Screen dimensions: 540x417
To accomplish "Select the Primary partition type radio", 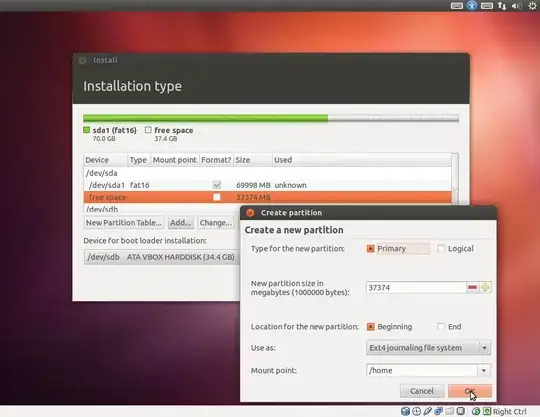I will click(371, 249).
